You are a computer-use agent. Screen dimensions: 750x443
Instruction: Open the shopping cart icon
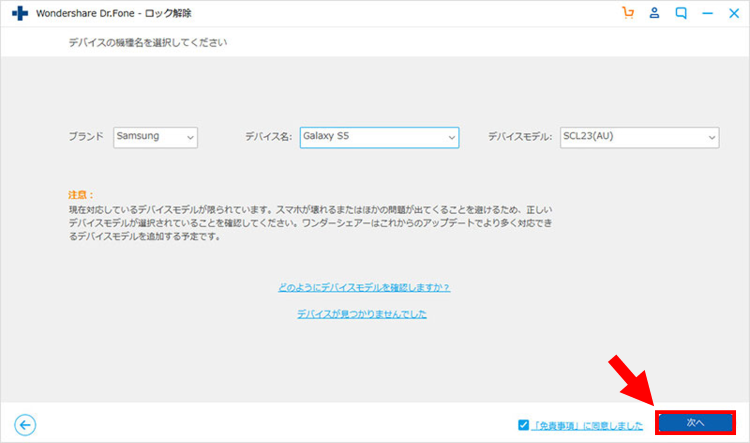coord(628,13)
